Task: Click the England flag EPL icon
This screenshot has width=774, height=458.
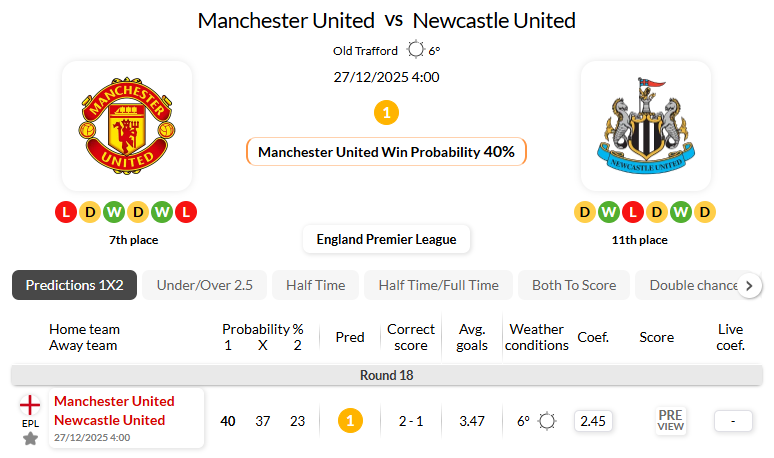Action: 31,405
